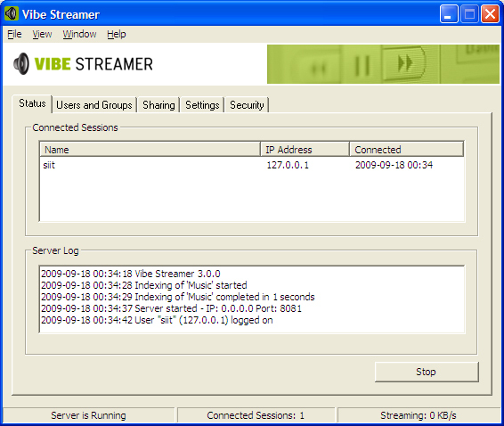Switch to the Users and Groups tab
Viewport: 504px width, 426px height.
tap(94, 105)
